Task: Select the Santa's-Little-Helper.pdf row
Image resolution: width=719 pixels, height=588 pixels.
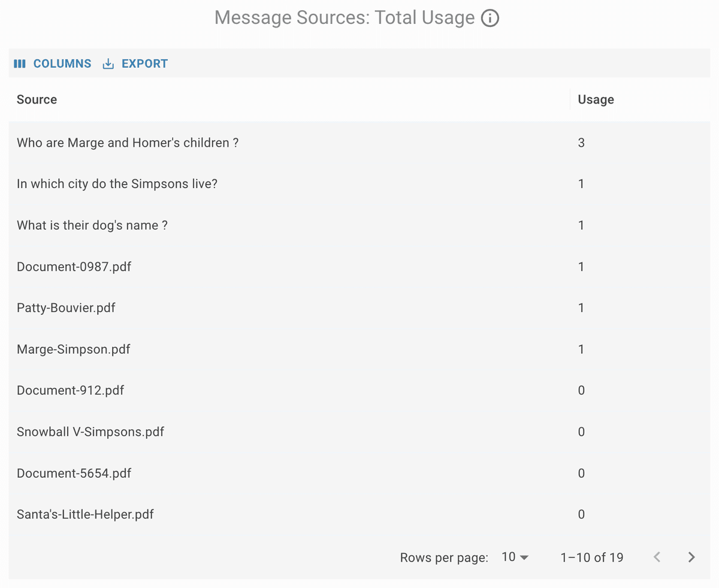Action: tap(359, 514)
